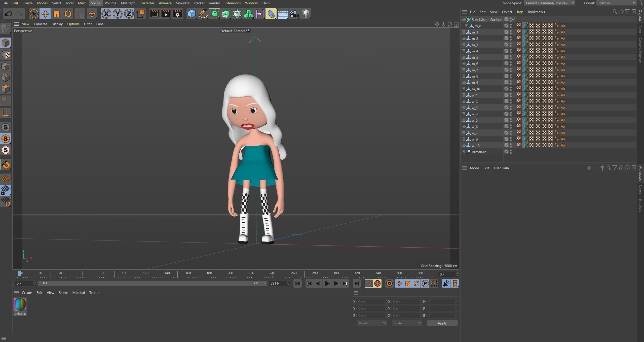Open the Node Space dropdown
This screenshot has height=342, width=644.
(x=549, y=3)
